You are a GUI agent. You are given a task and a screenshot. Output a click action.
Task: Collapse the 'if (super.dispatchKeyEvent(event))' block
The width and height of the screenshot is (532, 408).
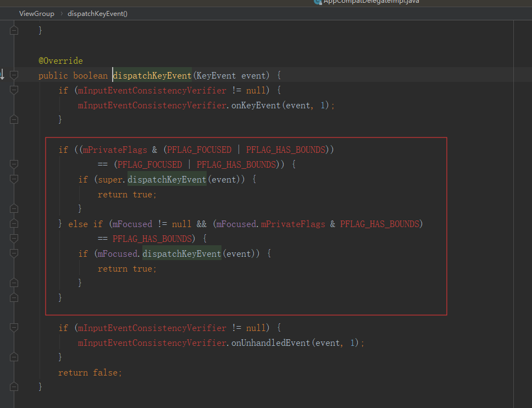(14, 179)
